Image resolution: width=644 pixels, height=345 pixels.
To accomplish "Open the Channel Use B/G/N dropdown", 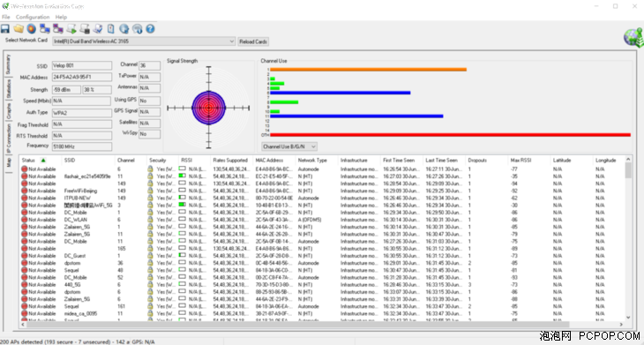I will point(289,146).
